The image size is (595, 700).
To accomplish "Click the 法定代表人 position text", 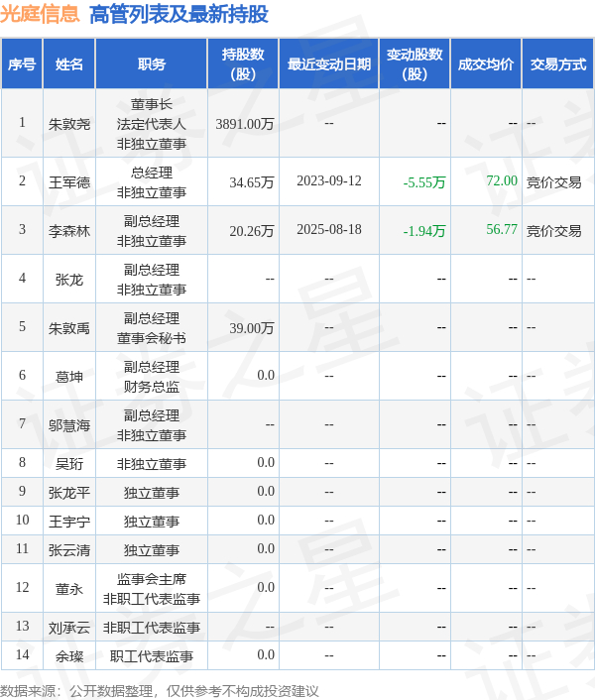I will coord(152,124).
